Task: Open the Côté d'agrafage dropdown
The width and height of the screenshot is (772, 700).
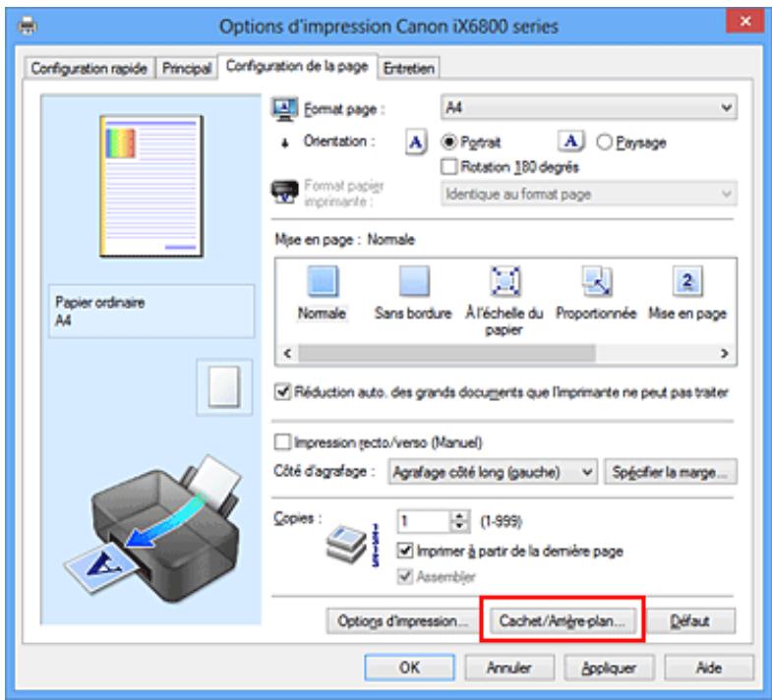Action: (493, 472)
